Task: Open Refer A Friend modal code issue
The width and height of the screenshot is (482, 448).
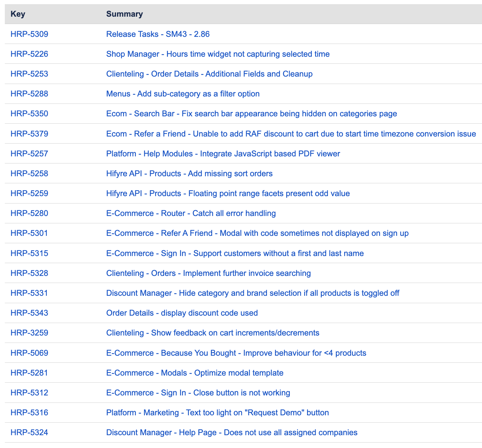Action: (x=257, y=233)
